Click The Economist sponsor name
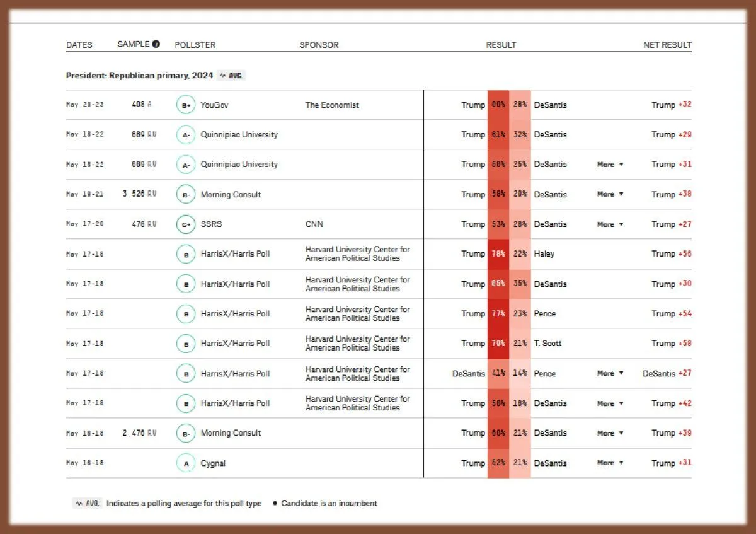 [x=332, y=105]
